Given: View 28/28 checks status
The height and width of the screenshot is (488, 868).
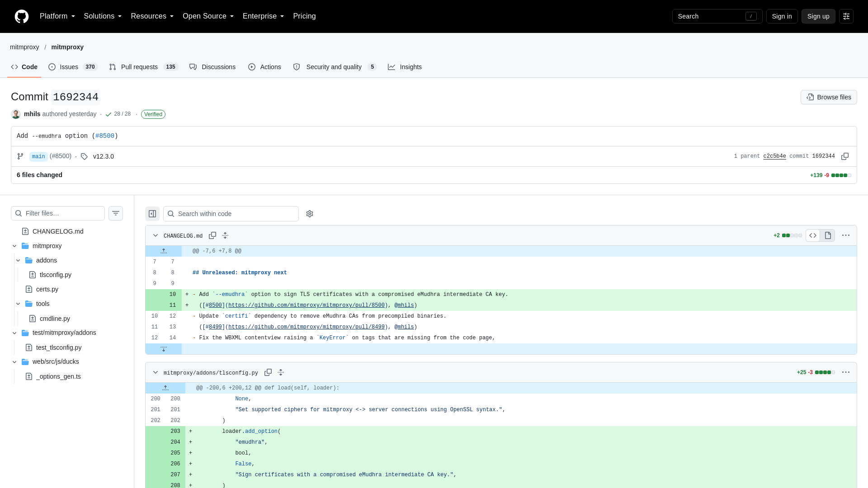Looking at the screenshot, I should click(x=118, y=114).
